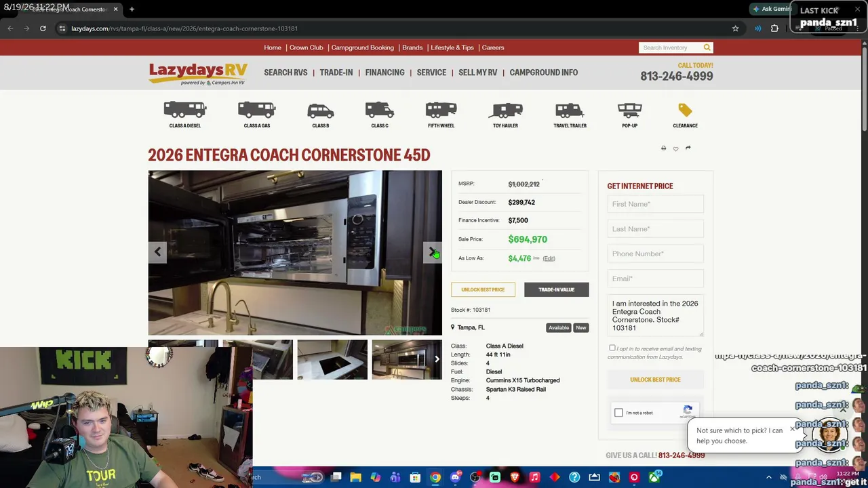Select the Class C motorhome icon
The width and height of the screenshot is (868, 488).
pyautogui.click(x=380, y=110)
